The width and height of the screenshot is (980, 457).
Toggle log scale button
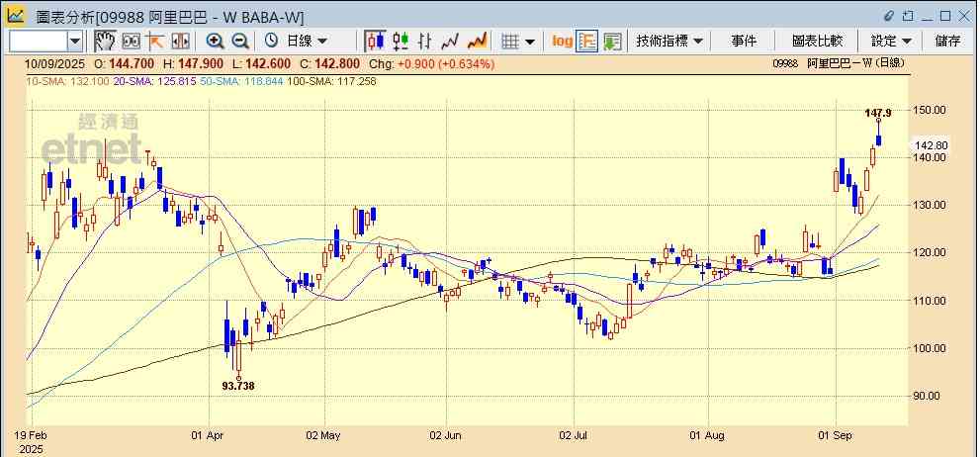562,42
